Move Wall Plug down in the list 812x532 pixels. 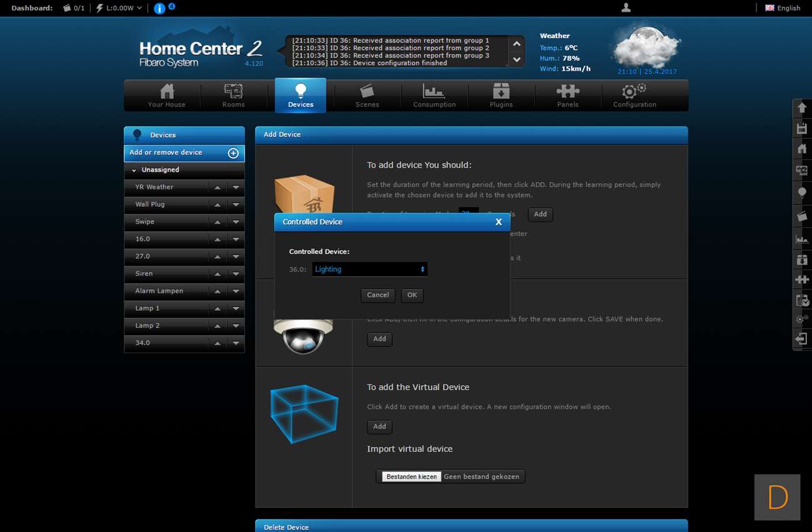tap(235, 205)
